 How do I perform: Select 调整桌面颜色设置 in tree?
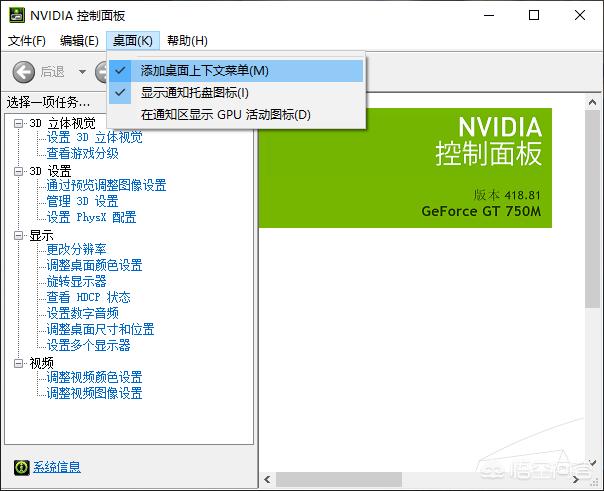coord(94,265)
